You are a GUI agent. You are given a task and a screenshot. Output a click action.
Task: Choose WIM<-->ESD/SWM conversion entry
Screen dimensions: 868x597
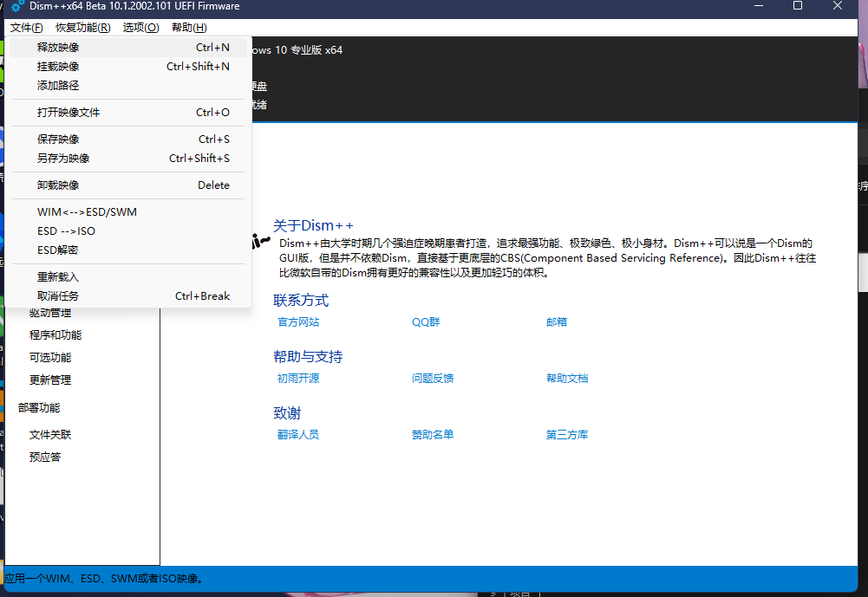[x=127, y=212]
